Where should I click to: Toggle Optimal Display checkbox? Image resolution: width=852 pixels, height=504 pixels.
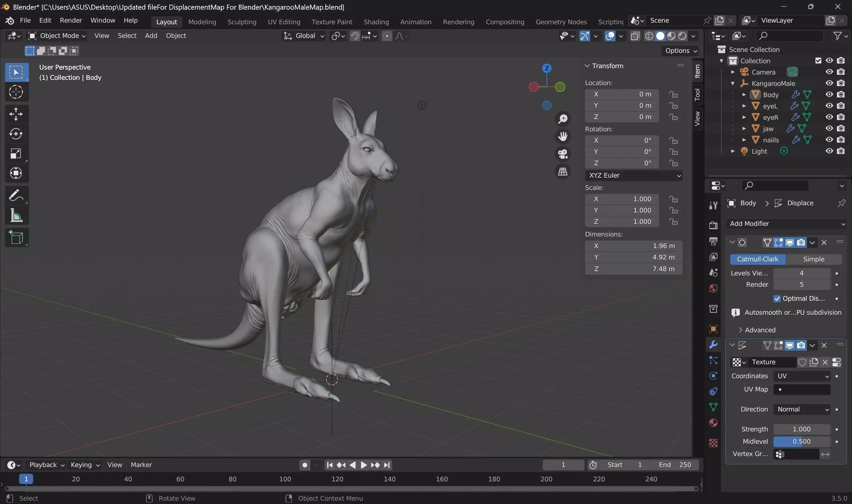777,298
